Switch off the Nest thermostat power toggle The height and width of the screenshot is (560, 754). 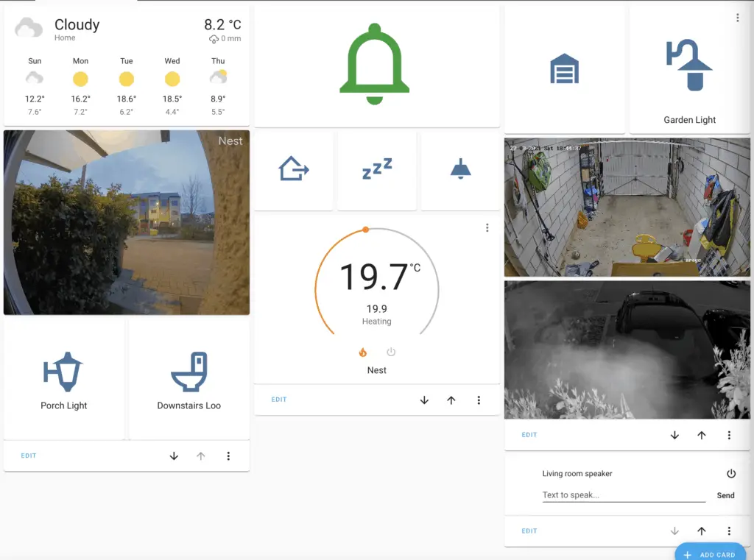click(x=391, y=352)
